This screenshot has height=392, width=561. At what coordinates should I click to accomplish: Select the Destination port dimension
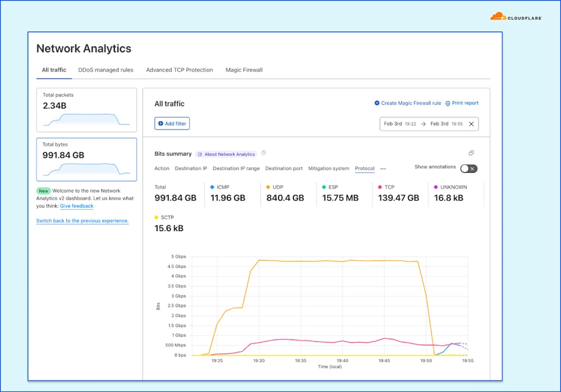tap(284, 168)
